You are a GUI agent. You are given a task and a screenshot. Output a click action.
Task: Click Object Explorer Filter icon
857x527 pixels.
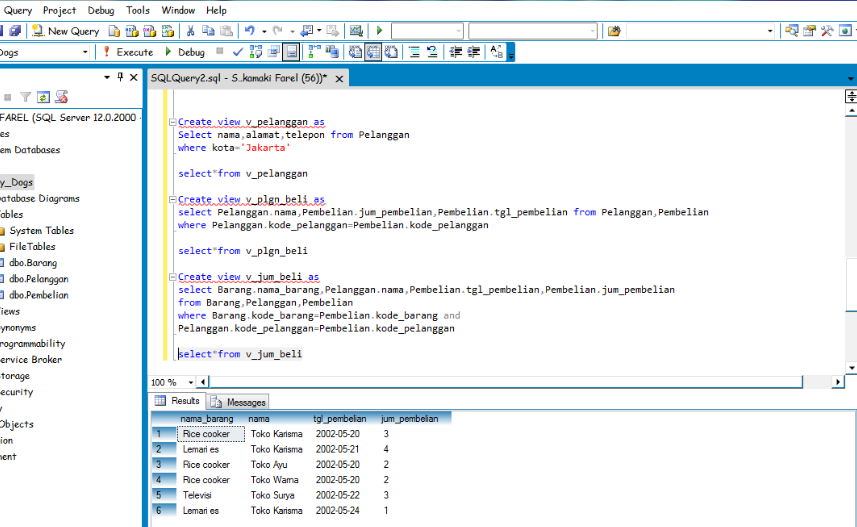click(25, 97)
